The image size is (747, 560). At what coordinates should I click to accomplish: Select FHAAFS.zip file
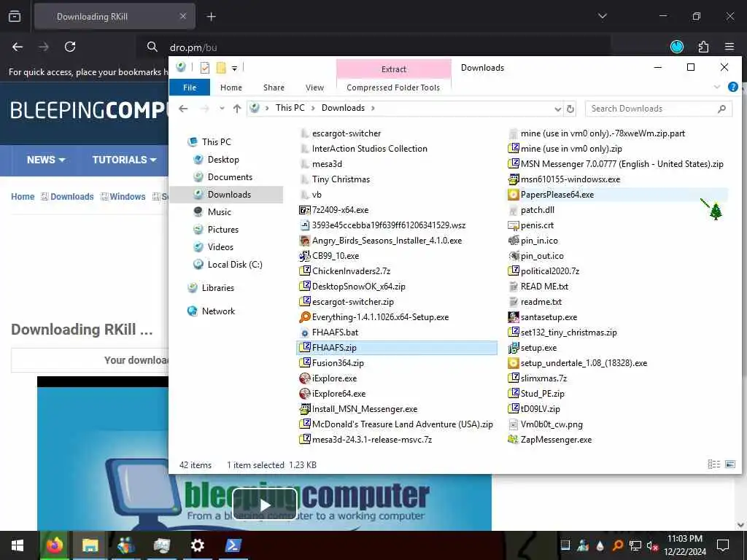pos(397,348)
